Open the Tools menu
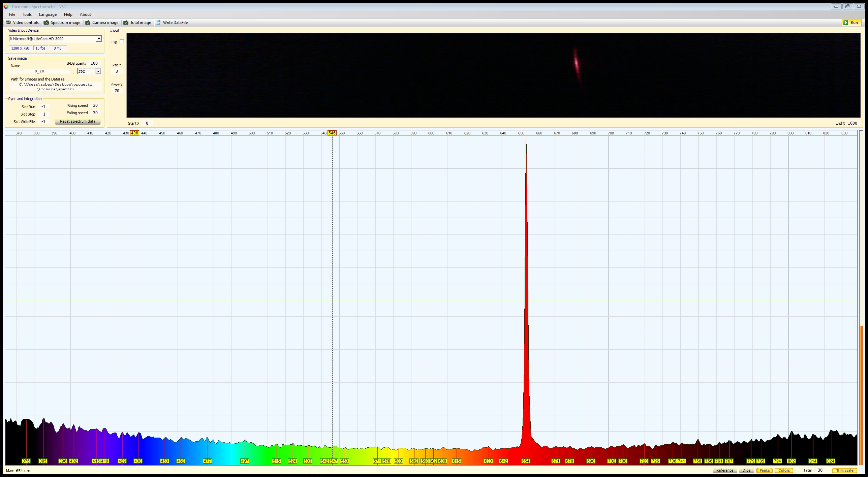 pos(27,14)
